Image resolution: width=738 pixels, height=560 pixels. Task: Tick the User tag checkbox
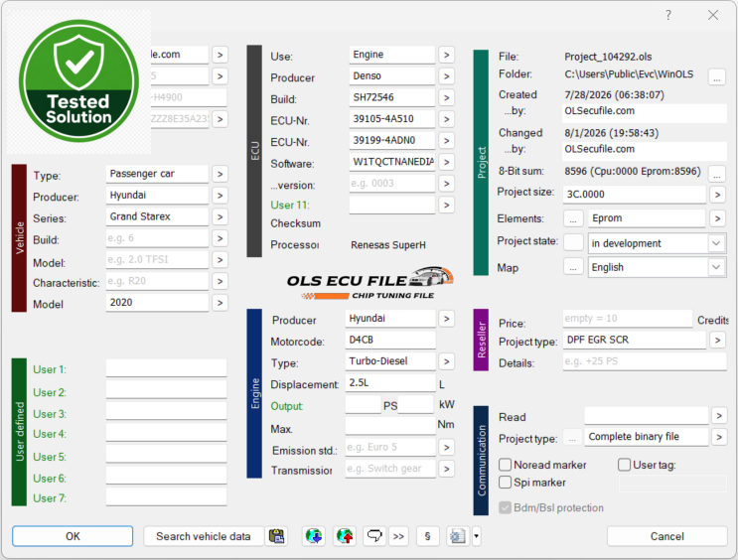click(624, 465)
